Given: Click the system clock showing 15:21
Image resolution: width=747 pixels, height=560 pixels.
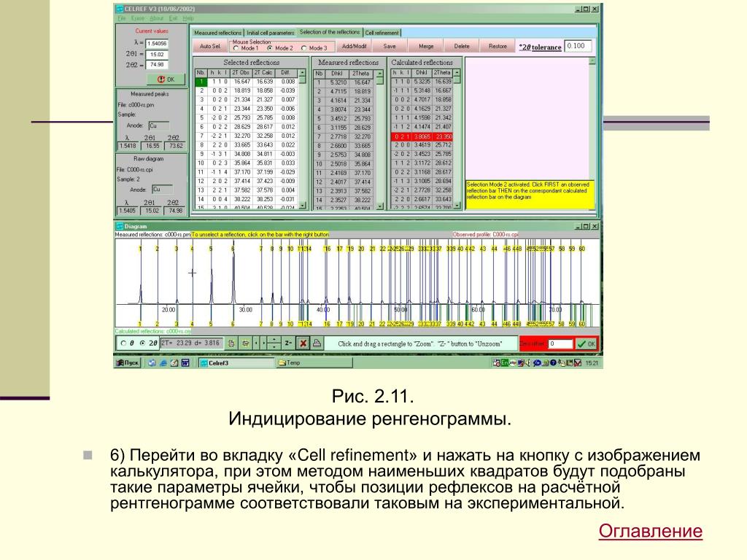Looking at the screenshot, I should (591, 363).
